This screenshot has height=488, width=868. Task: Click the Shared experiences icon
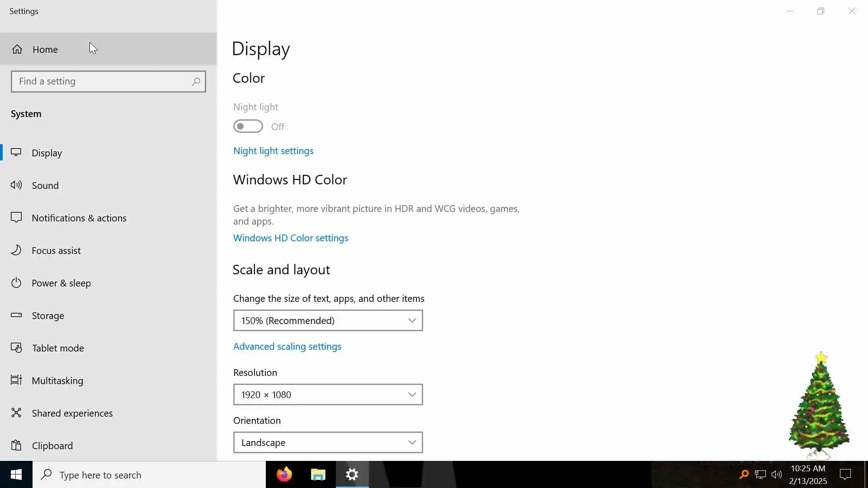(x=16, y=413)
